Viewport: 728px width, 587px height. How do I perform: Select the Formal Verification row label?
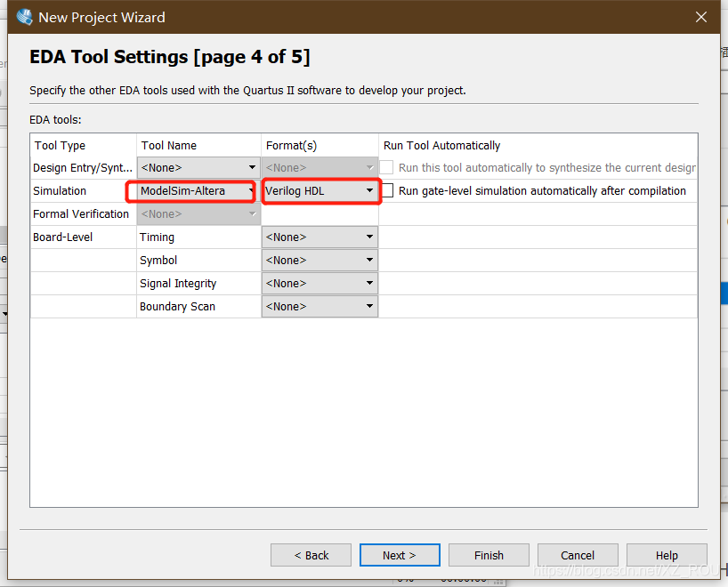(x=81, y=214)
